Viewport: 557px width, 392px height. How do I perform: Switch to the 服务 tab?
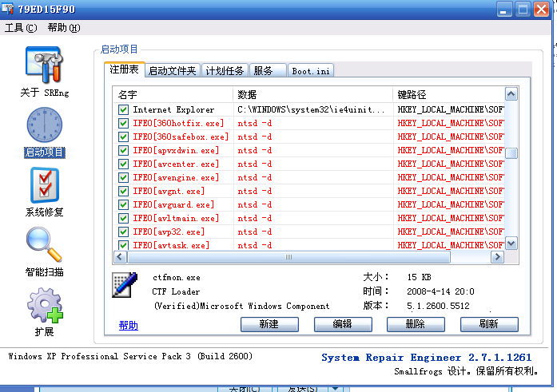click(268, 70)
